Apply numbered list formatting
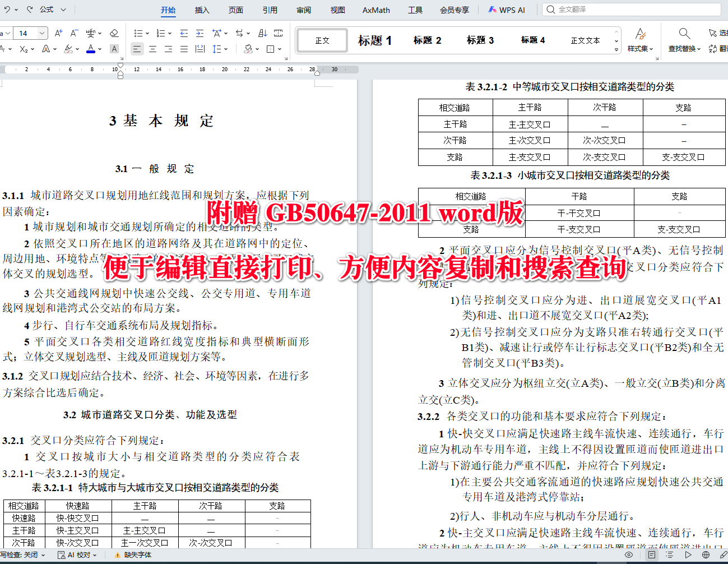The height and width of the screenshot is (564, 728). 160,33
